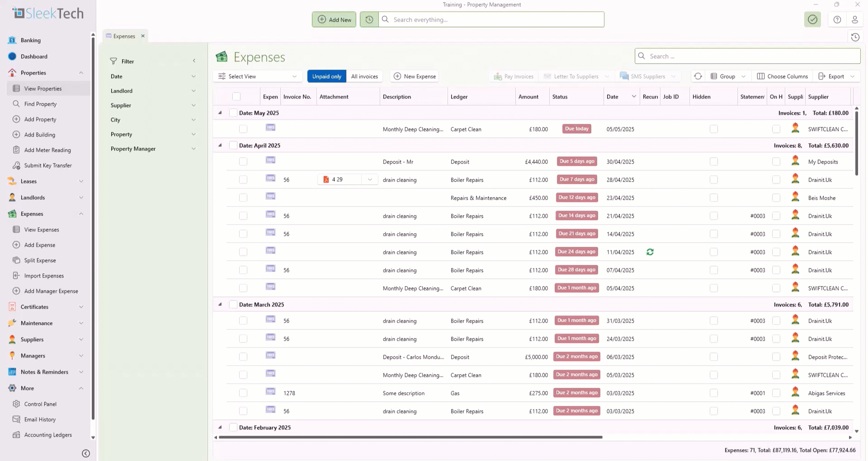Open the PDF attachment 4 29
The height and width of the screenshot is (461, 868).
click(337, 179)
